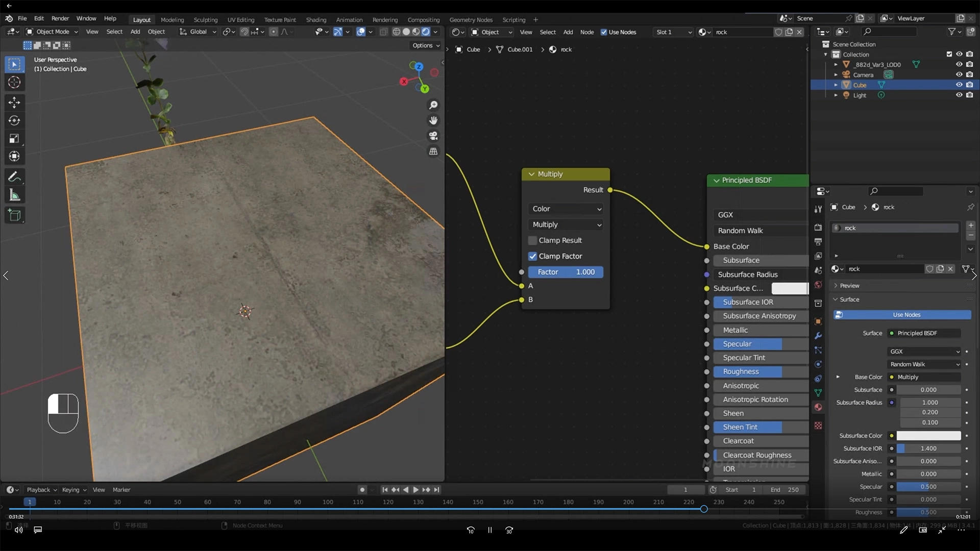The width and height of the screenshot is (980, 551).
Task: Click the Use Nodes button in Surface panel
Action: coord(906,315)
